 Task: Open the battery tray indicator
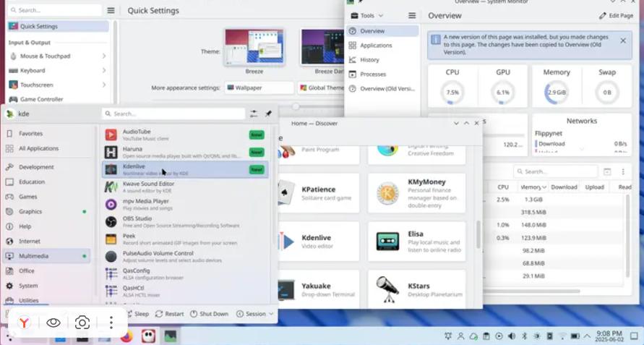pos(575,336)
